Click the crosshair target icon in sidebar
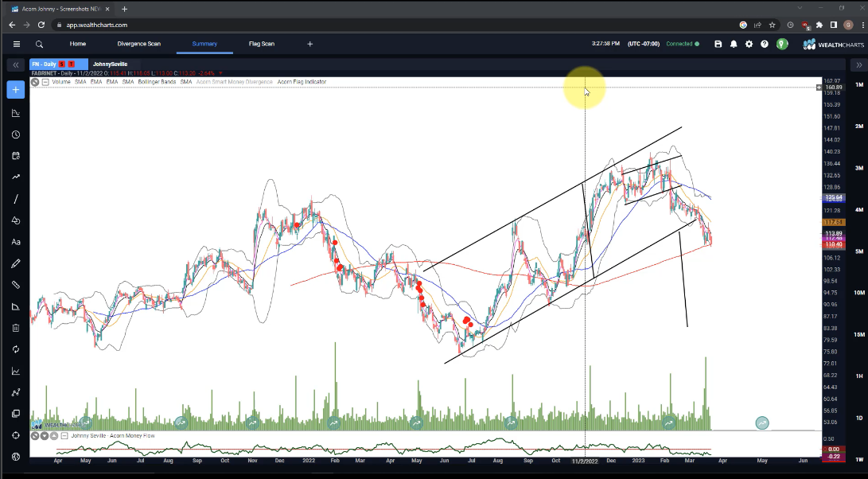The image size is (868, 479). click(15, 435)
